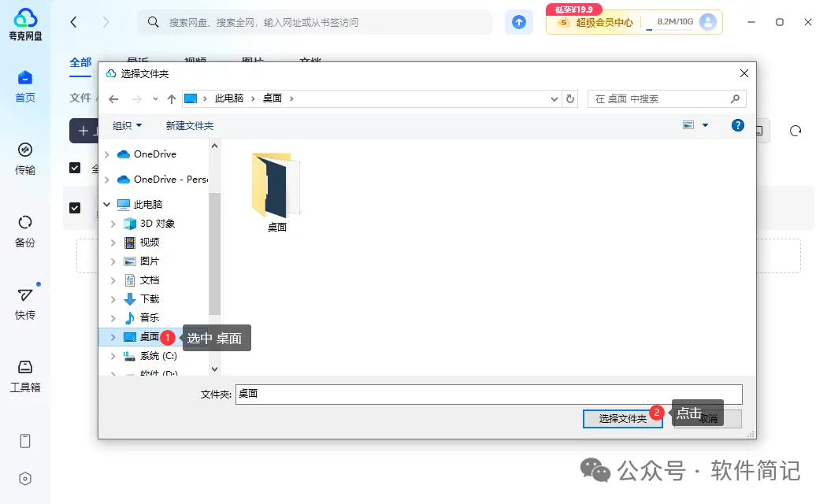Select 文档 in the navigation tree
Screen dimensions: 827x504
[x=150, y=280]
